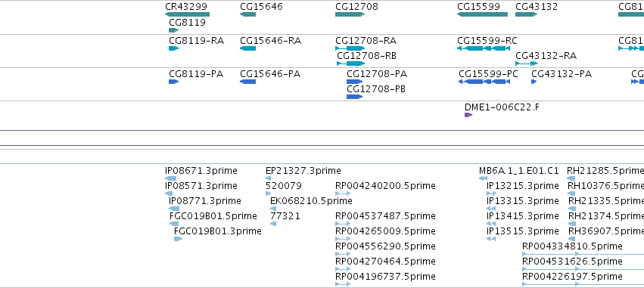Click the RH21285.5prime EST glyph
The height and width of the screenshot is (288, 644).
click(571, 178)
